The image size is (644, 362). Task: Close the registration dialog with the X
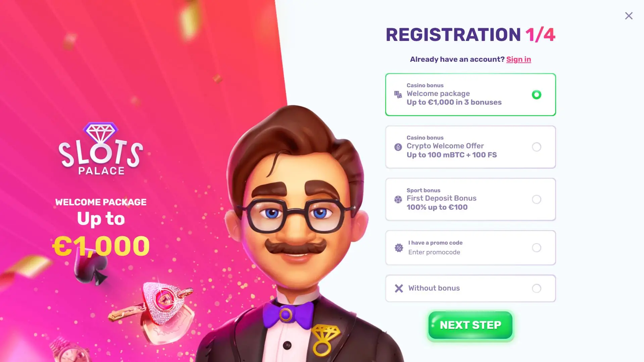click(629, 16)
